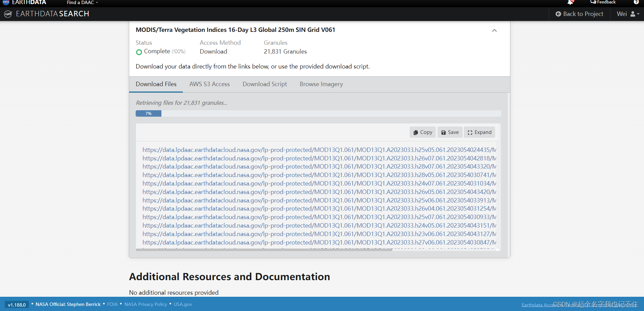Open the h25v05 MOD13Q1 download link
Image resolution: width=644 pixels, height=311 pixels.
(x=319, y=150)
